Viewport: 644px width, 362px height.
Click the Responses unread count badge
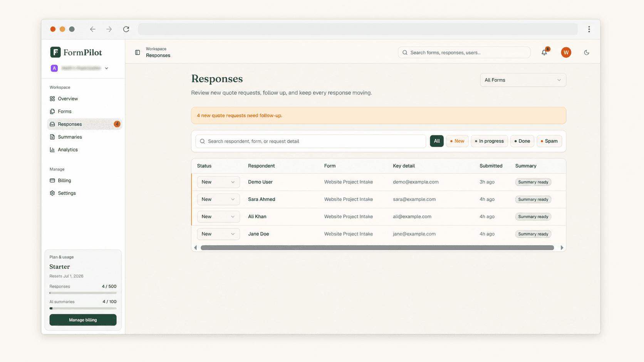[117, 124]
